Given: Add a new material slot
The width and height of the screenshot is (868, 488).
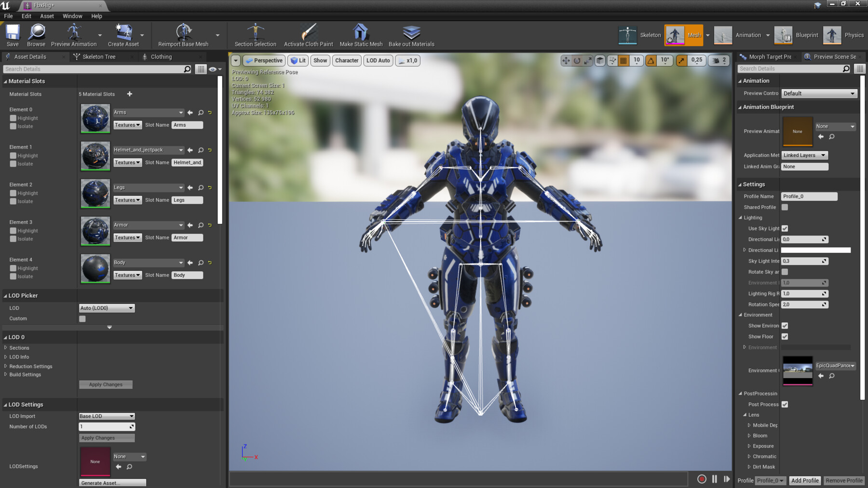Looking at the screenshot, I should (129, 94).
